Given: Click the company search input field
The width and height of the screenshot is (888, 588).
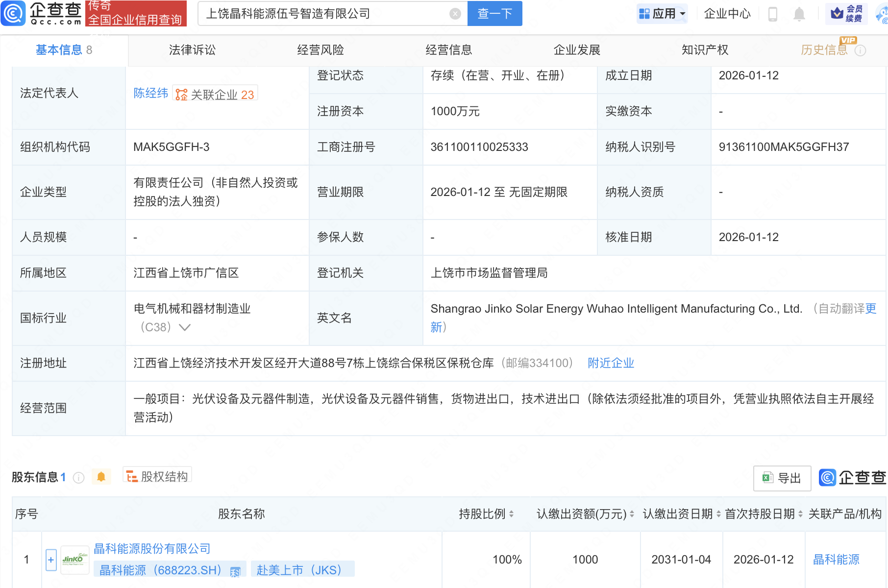Looking at the screenshot, I should [x=323, y=14].
